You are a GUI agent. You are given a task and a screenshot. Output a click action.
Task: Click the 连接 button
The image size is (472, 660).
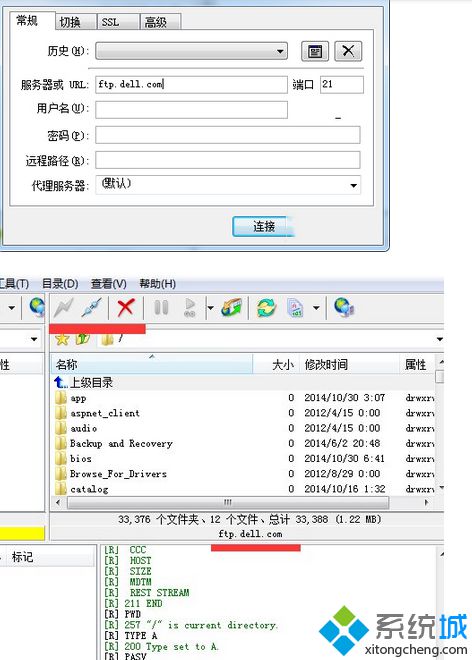[x=264, y=226]
